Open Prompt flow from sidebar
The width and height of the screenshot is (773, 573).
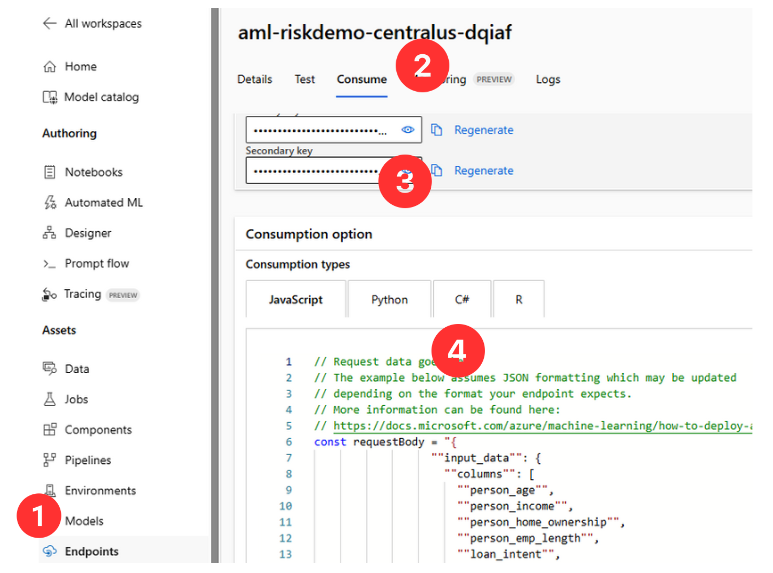96,264
